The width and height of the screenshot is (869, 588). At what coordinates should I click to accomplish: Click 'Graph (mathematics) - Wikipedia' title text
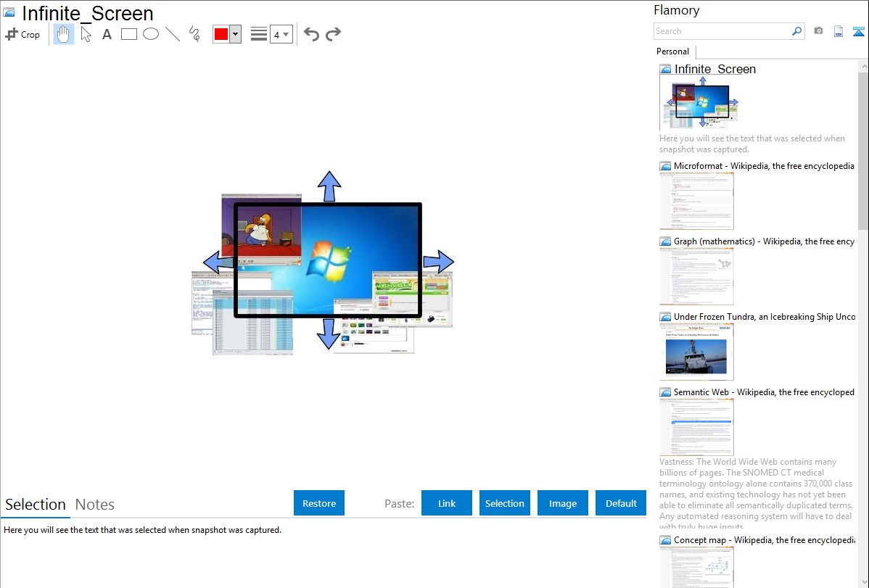point(764,241)
